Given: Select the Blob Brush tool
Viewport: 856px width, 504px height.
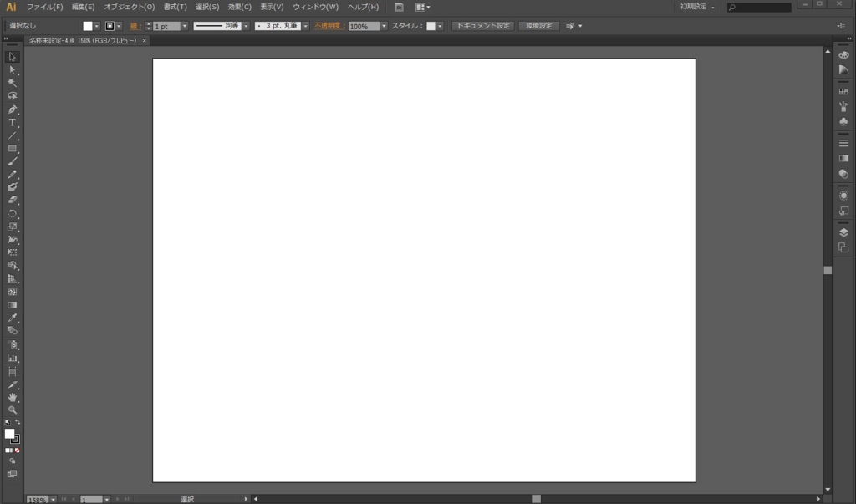Looking at the screenshot, I should tap(12, 186).
